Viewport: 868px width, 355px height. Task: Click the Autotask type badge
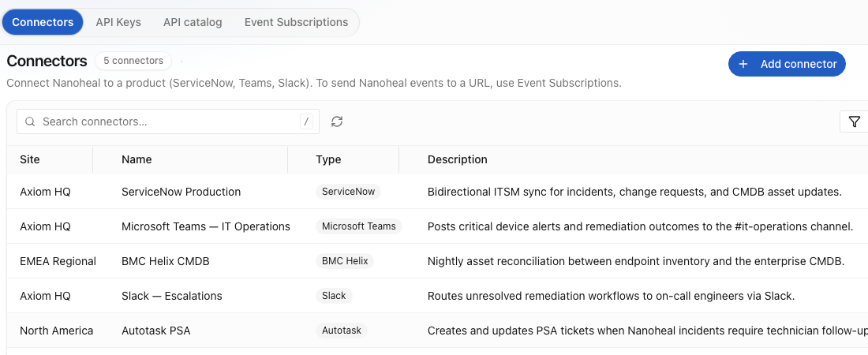[x=342, y=331]
